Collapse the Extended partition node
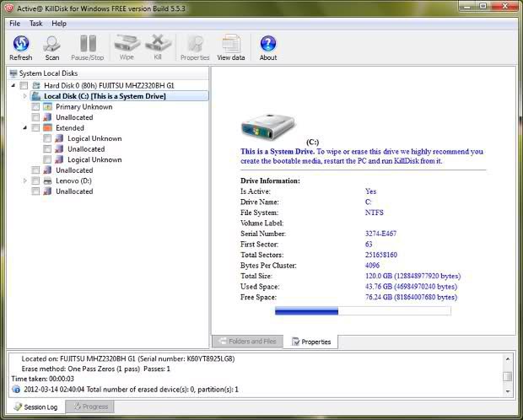Screen dimensions: 523x420 pos(25,128)
